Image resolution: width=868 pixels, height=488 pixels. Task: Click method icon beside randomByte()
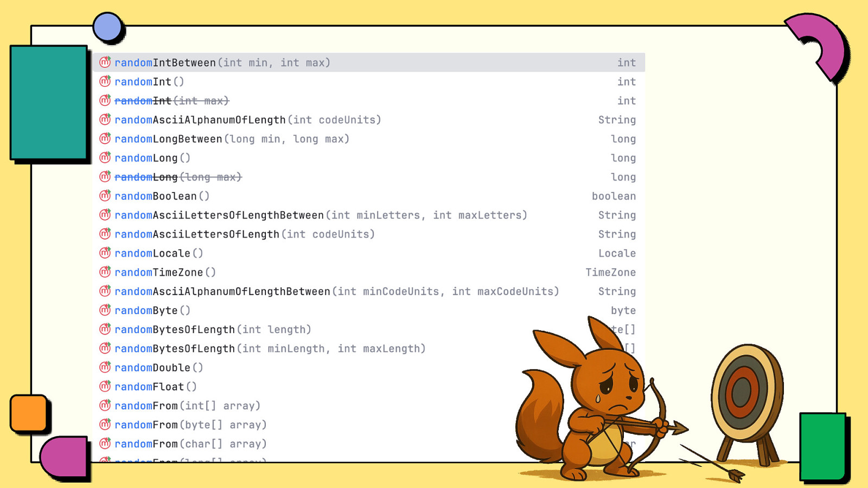pyautogui.click(x=105, y=310)
